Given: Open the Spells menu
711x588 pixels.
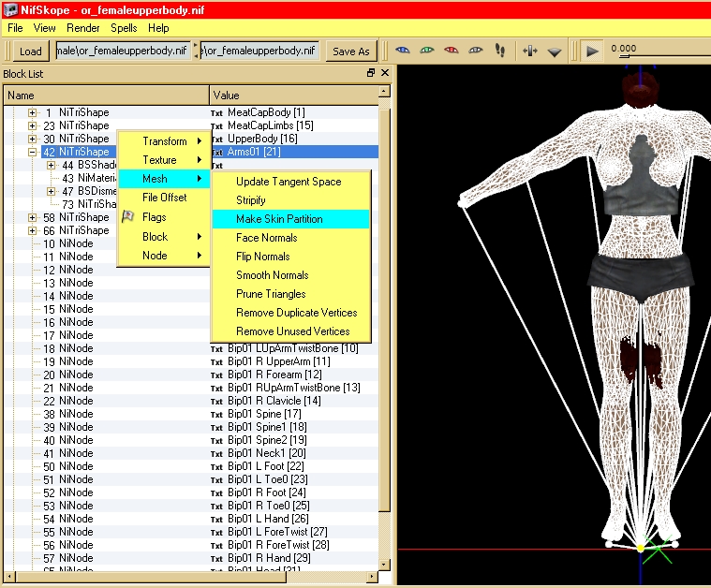Looking at the screenshot, I should [x=124, y=28].
